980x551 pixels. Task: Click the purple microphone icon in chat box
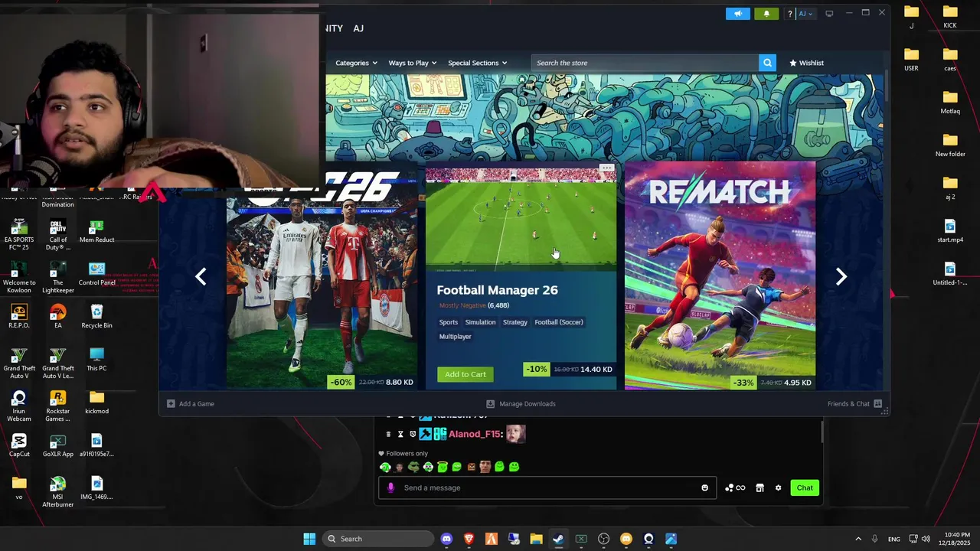390,487
